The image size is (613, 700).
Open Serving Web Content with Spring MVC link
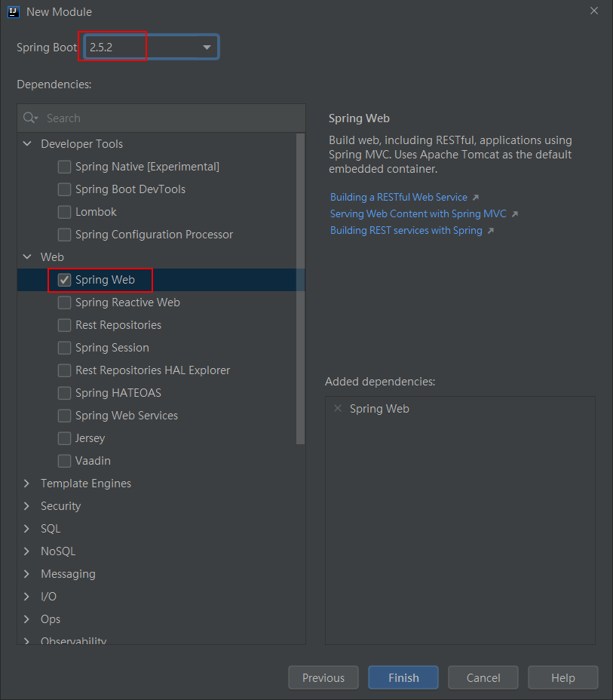[x=418, y=213]
